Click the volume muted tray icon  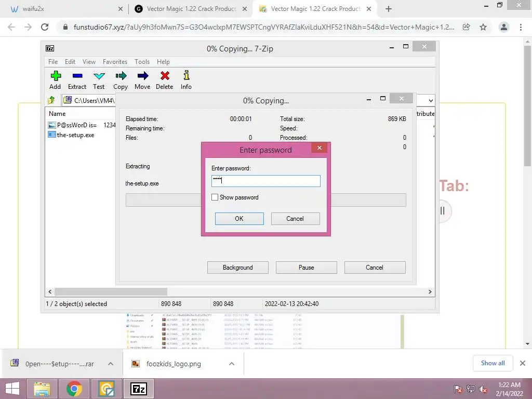pyautogui.click(x=483, y=389)
